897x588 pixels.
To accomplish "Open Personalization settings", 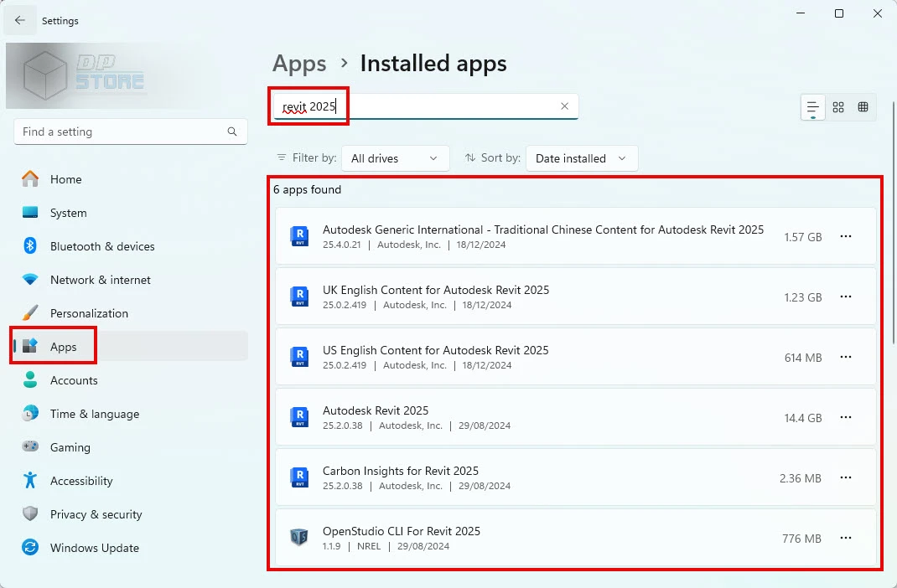I will tap(131, 313).
